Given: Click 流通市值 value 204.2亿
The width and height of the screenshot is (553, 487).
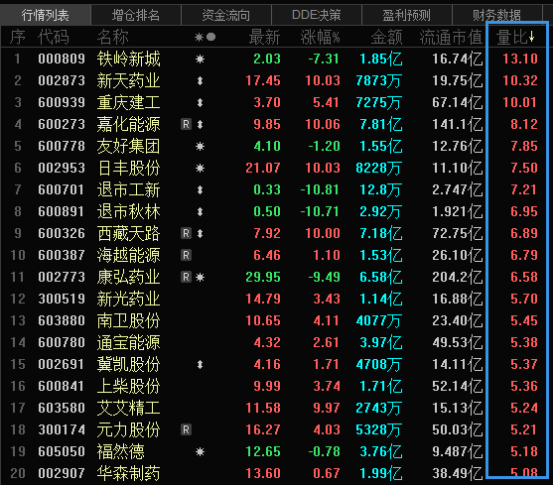Looking at the screenshot, I should click(457, 277).
